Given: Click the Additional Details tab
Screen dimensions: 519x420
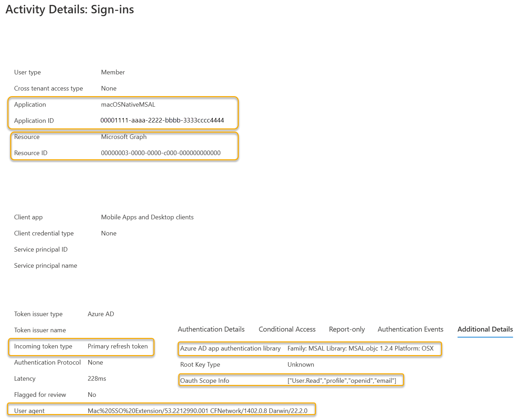Looking at the screenshot, I should [485, 329].
